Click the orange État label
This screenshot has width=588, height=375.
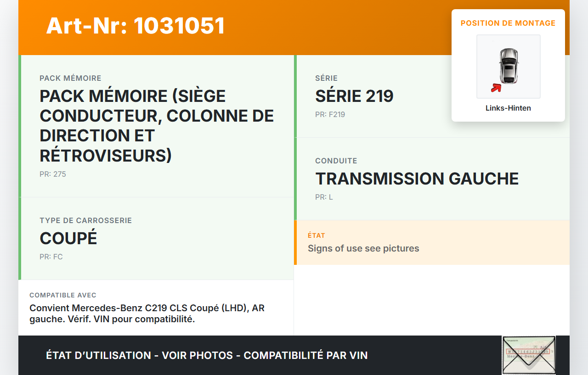(x=317, y=235)
